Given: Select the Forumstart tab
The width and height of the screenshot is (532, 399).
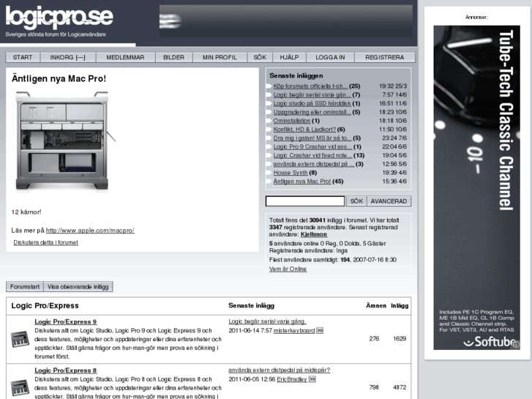Looking at the screenshot, I should [x=25, y=286].
